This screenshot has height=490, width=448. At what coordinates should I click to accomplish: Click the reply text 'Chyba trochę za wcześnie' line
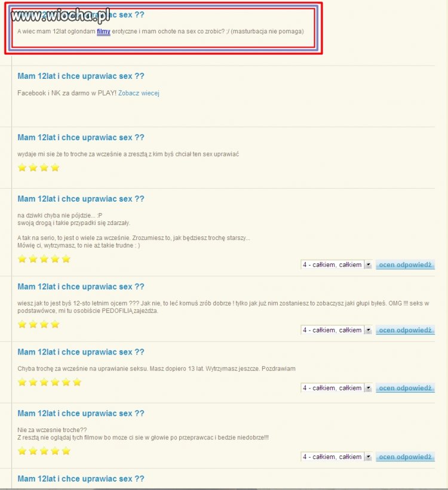(157, 369)
